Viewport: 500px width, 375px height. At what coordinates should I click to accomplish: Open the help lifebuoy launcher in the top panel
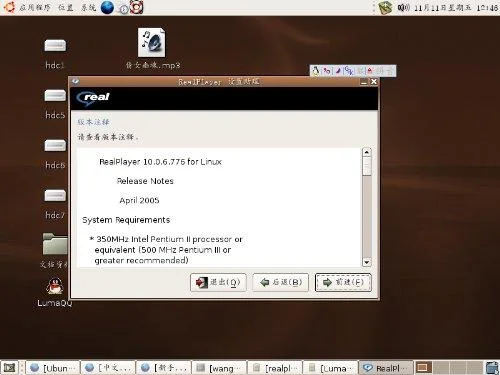tap(136, 7)
